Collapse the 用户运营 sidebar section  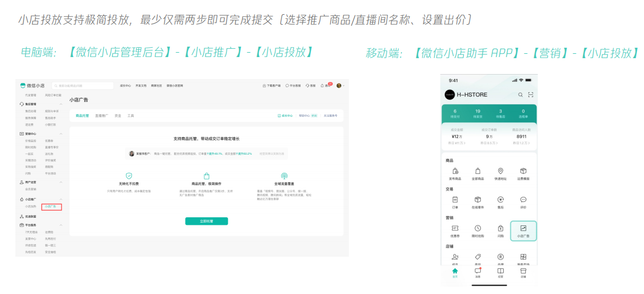point(61,182)
